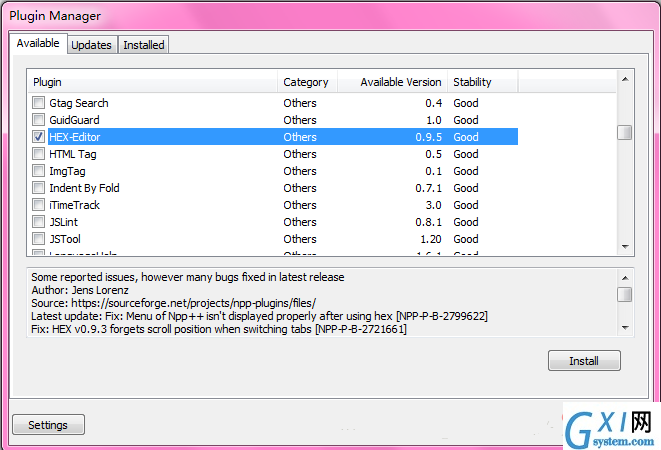
Task: Switch to the Updates tab
Action: [91, 45]
